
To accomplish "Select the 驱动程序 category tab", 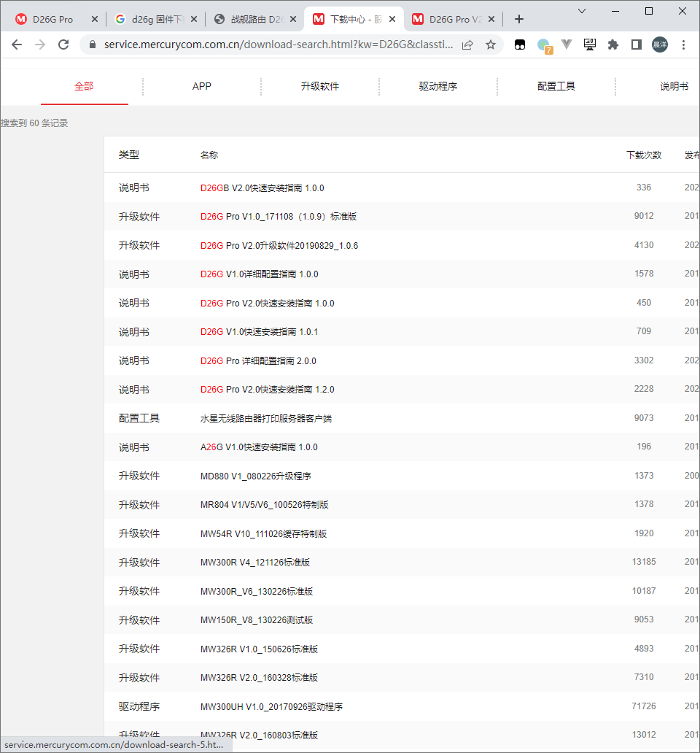I will [x=437, y=86].
